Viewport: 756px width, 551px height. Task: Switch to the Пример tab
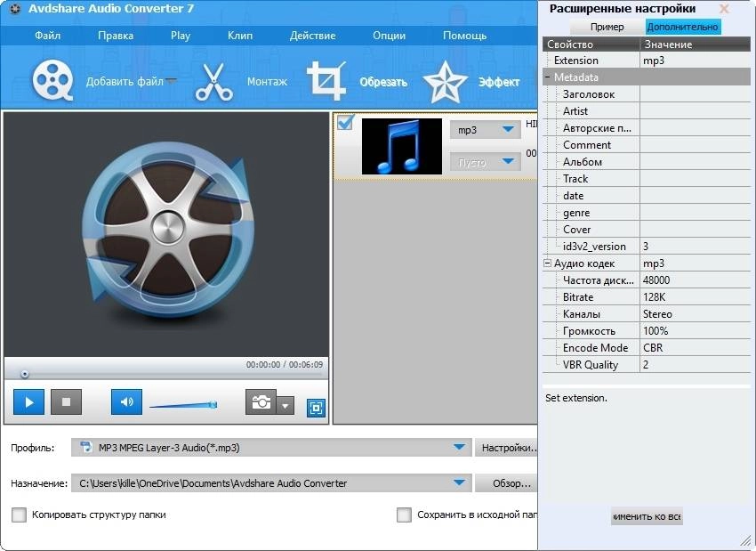[607, 27]
